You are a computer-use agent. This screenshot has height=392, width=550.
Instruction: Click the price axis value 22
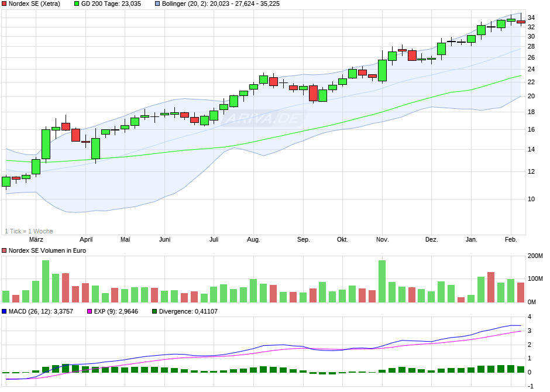(531, 82)
